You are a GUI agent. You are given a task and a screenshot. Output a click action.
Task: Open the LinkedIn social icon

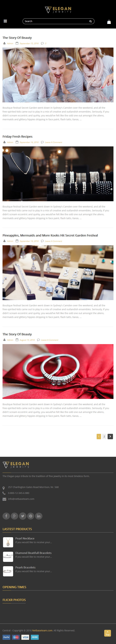(x=39, y=516)
